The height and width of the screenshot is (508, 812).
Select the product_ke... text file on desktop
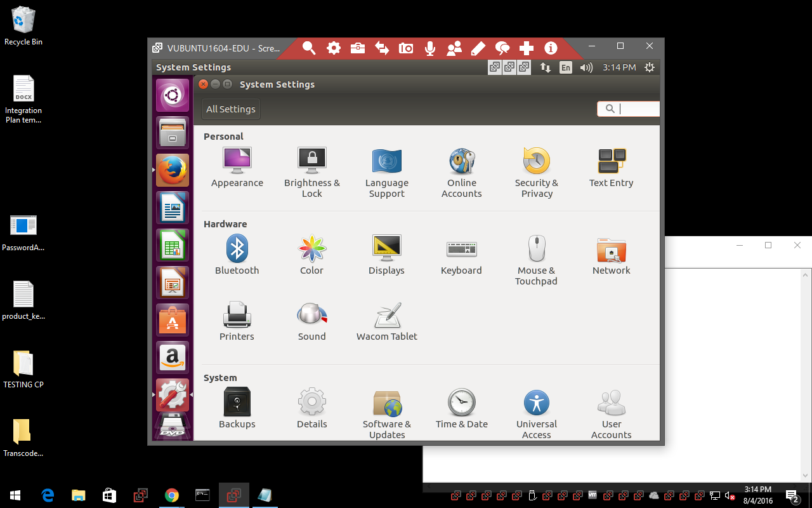tap(23, 300)
